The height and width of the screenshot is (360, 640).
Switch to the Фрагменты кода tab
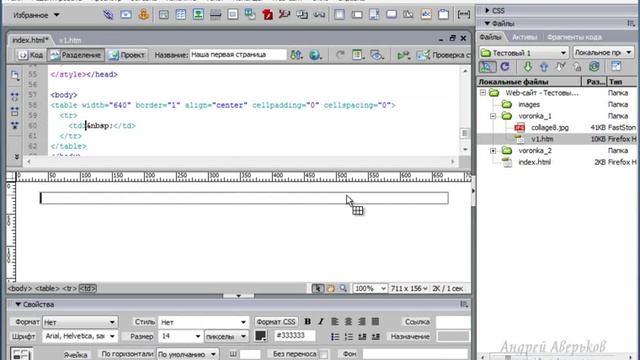tap(574, 37)
